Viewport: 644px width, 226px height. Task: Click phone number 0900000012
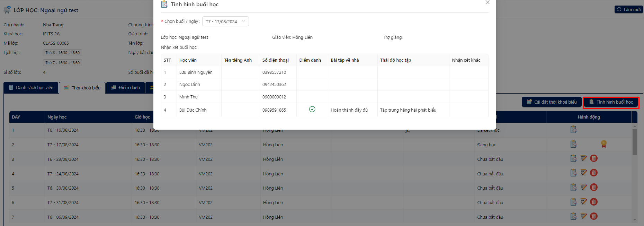(274, 97)
